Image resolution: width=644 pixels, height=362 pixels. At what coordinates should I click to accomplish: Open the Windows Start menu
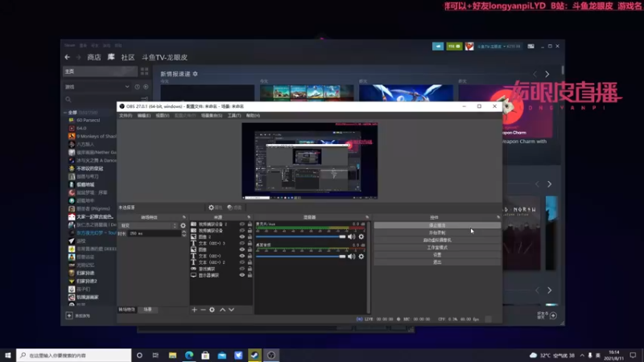pyautogui.click(x=8, y=356)
